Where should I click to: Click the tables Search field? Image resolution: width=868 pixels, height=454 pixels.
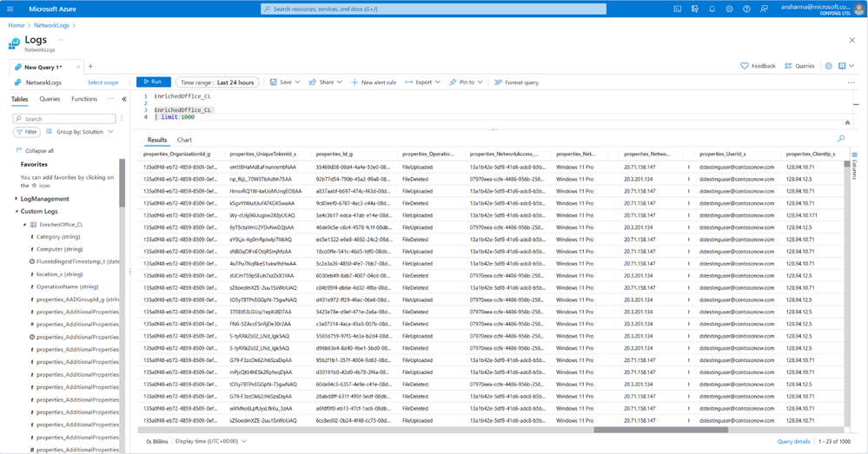64,119
